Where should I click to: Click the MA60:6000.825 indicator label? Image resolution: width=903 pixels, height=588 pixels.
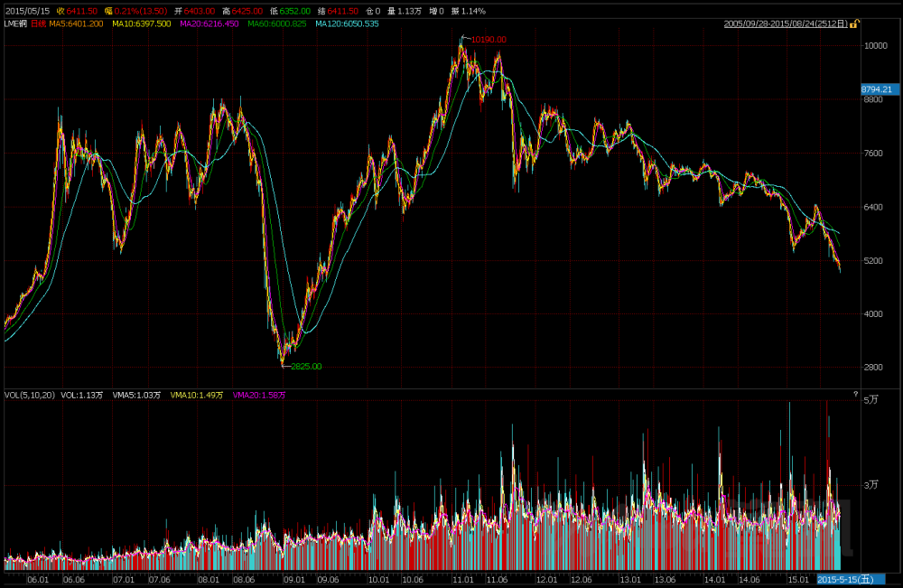[277, 23]
